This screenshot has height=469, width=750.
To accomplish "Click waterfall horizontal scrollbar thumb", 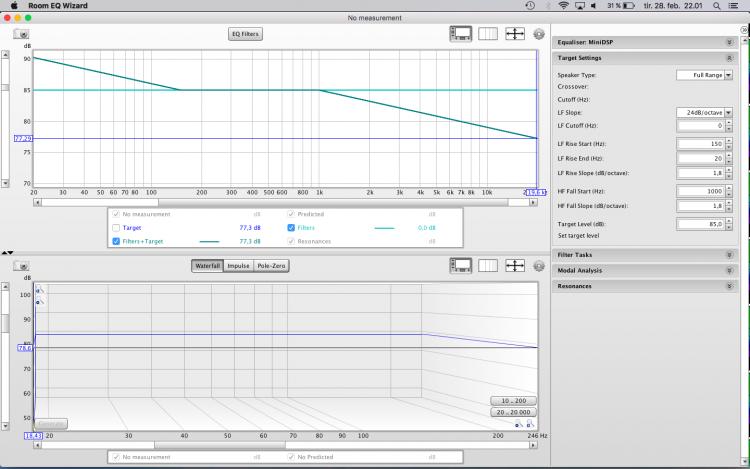I will [x=220, y=445].
